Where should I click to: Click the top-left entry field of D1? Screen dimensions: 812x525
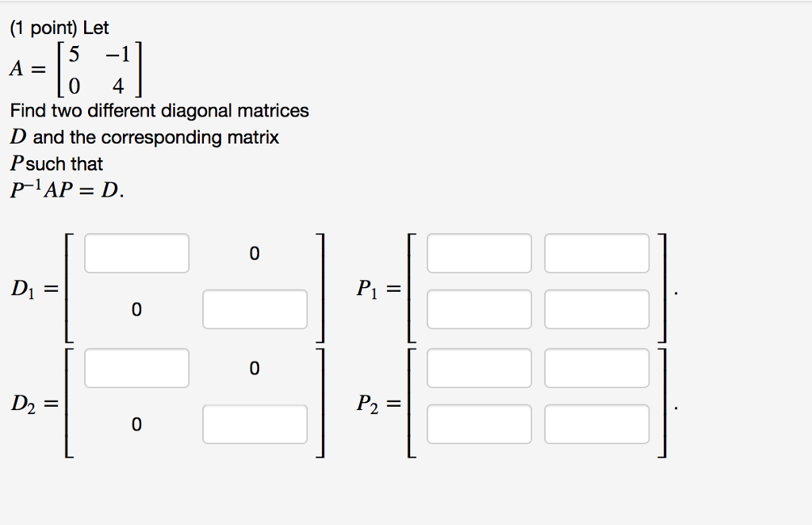tap(136, 253)
